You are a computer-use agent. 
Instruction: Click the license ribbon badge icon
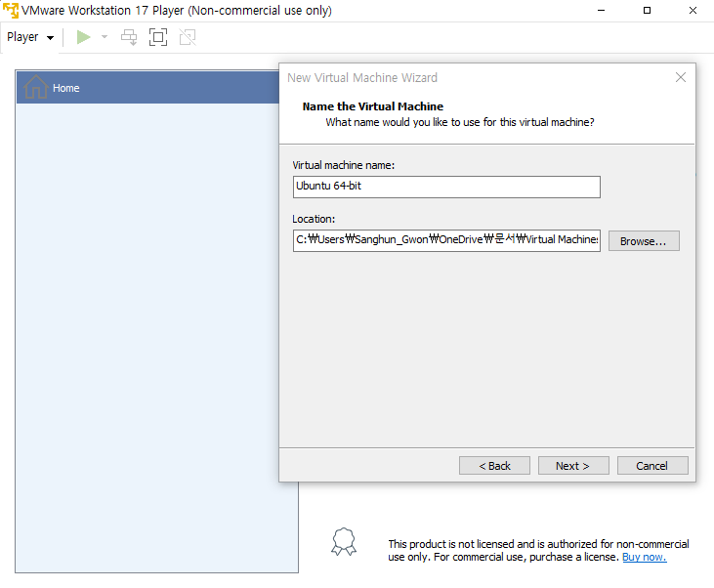[x=344, y=541]
